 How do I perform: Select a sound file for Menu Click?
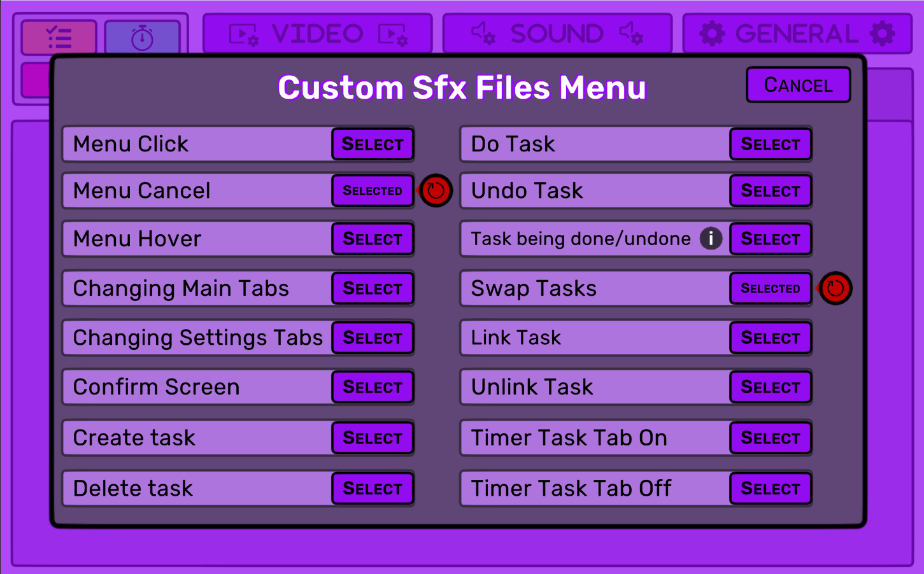(373, 144)
